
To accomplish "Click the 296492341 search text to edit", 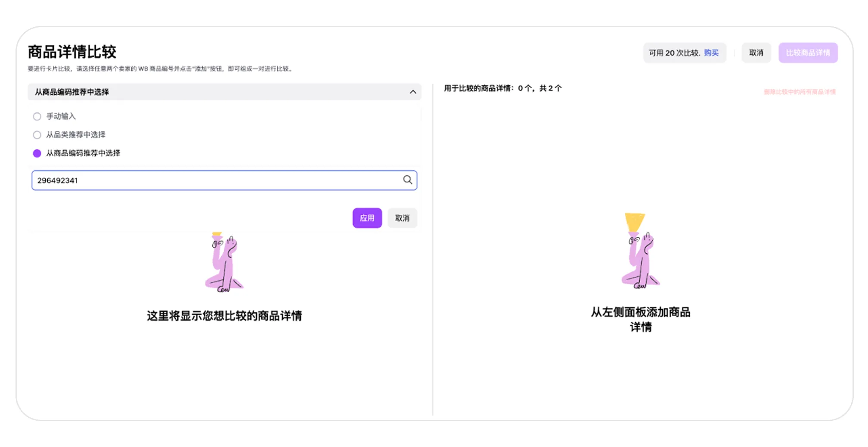I will (x=57, y=180).
